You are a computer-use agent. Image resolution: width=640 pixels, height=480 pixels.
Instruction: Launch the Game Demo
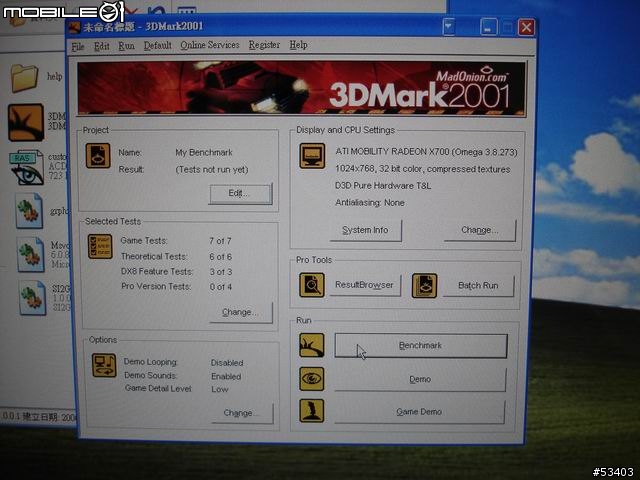pyautogui.click(x=419, y=412)
